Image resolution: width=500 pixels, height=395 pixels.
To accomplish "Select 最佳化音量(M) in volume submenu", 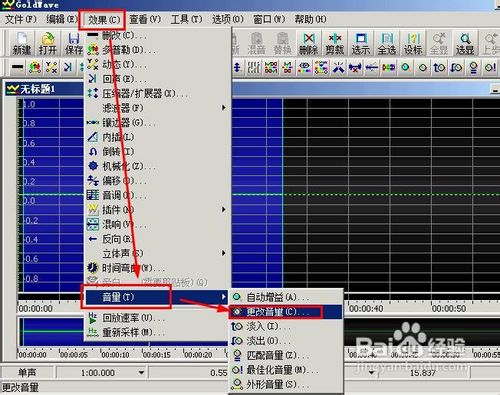I will 286,370.
